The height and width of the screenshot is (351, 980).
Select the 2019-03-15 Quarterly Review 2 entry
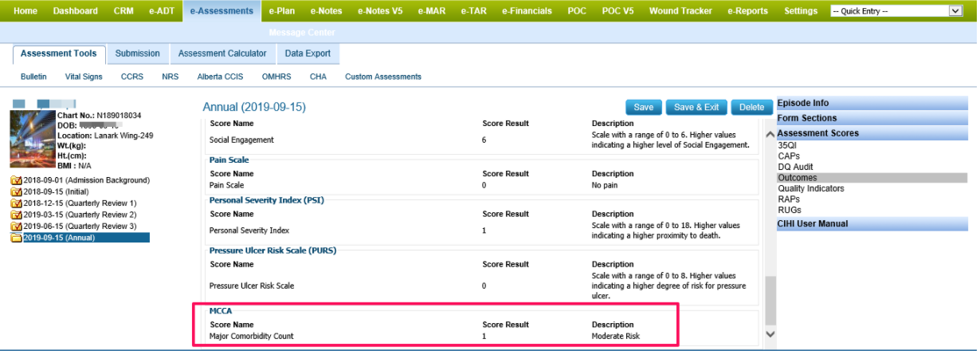coord(80,215)
